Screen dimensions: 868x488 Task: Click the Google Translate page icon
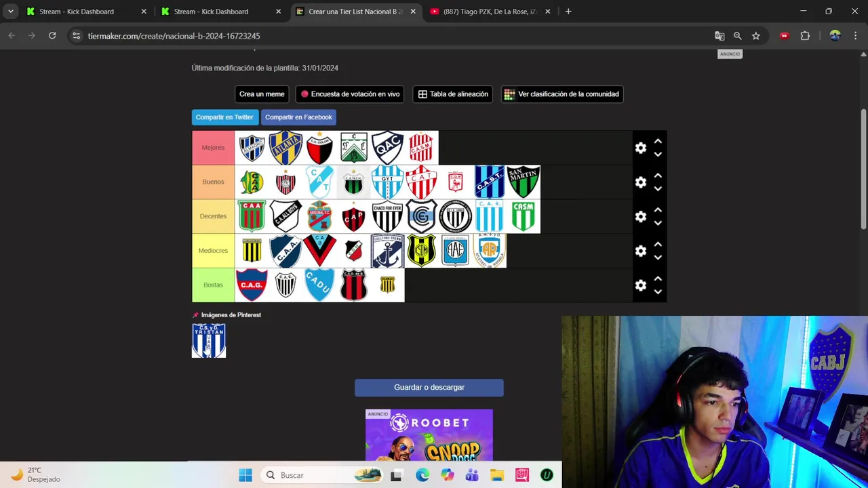pyautogui.click(x=719, y=36)
